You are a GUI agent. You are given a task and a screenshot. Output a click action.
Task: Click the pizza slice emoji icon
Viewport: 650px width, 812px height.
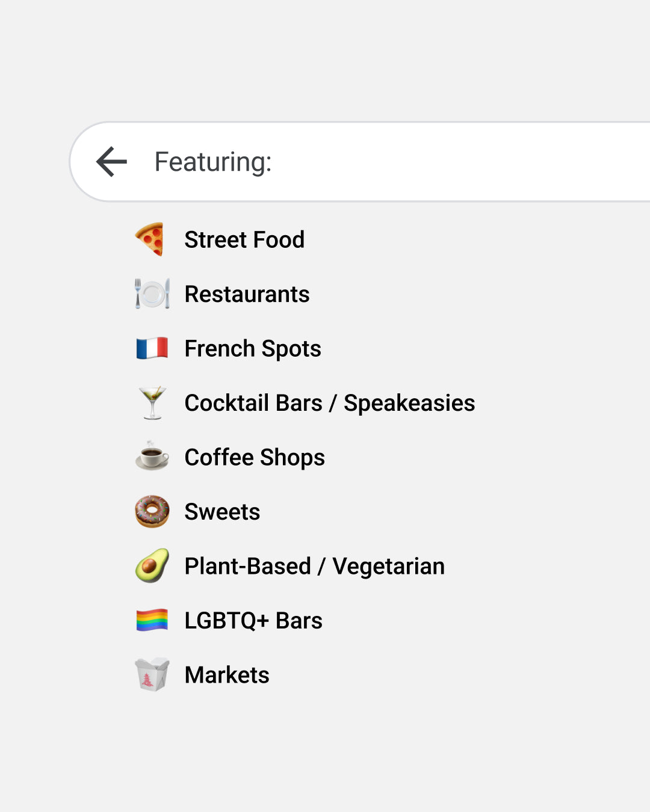point(150,239)
